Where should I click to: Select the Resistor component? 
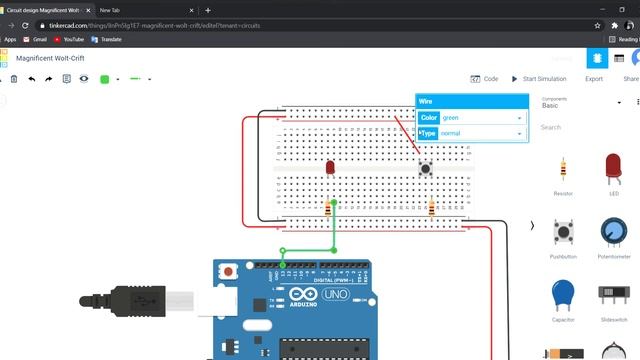(x=563, y=176)
